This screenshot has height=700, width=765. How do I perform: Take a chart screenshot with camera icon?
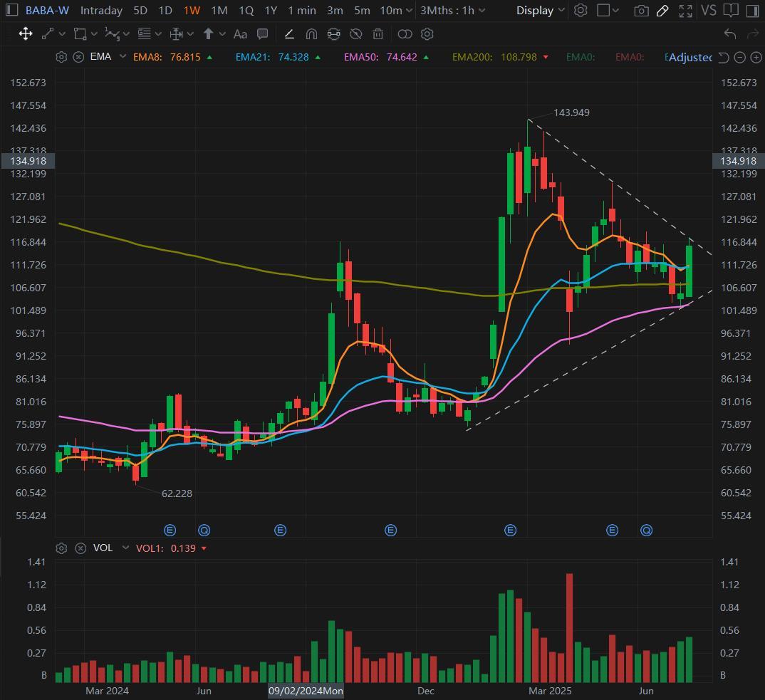coord(641,11)
